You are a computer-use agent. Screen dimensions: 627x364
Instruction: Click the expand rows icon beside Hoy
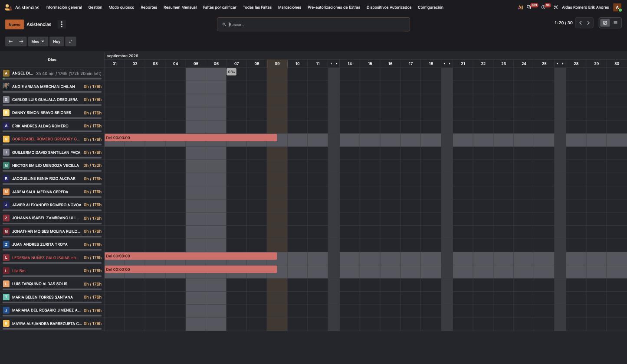(x=71, y=42)
